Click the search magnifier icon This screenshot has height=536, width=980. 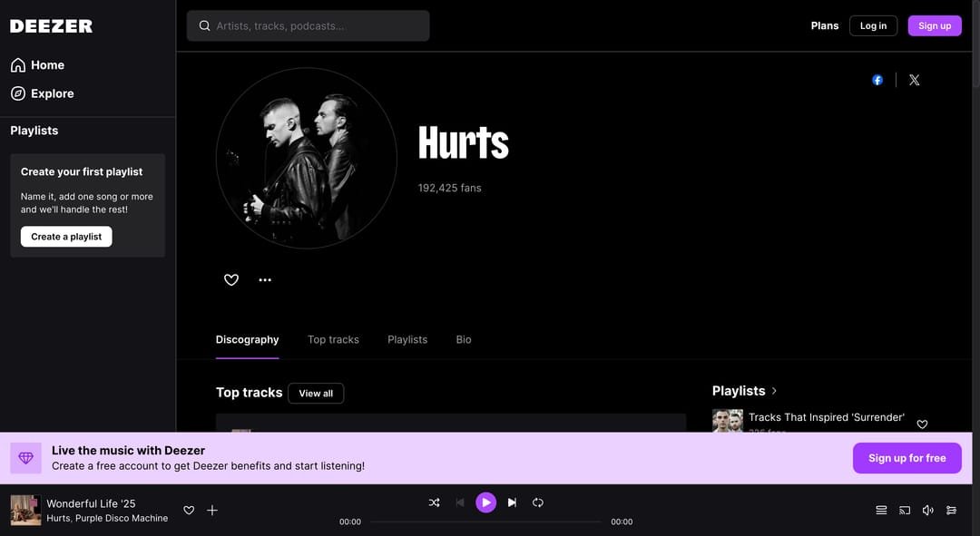pyautogui.click(x=204, y=25)
